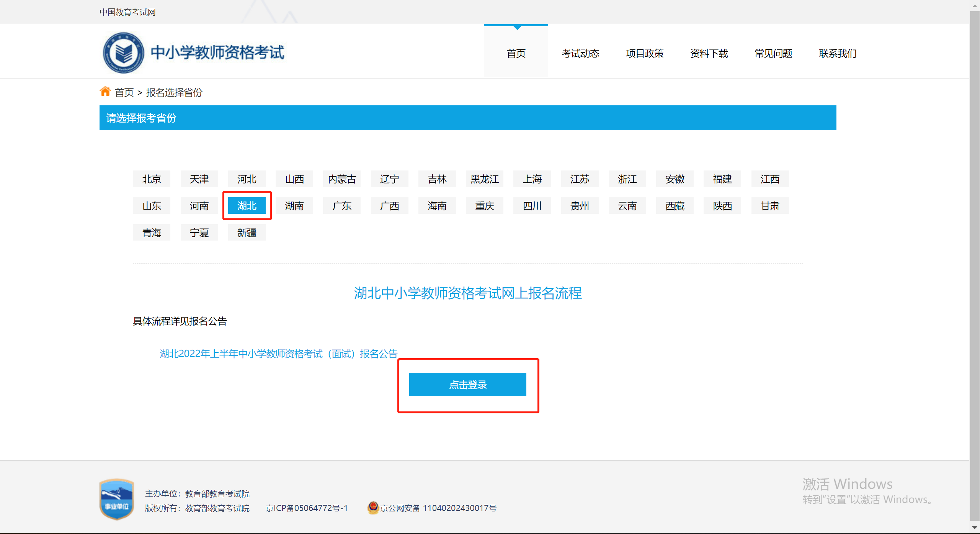The image size is (980, 534).
Task: Open 联系我们 in the top navigation
Action: tap(838, 53)
